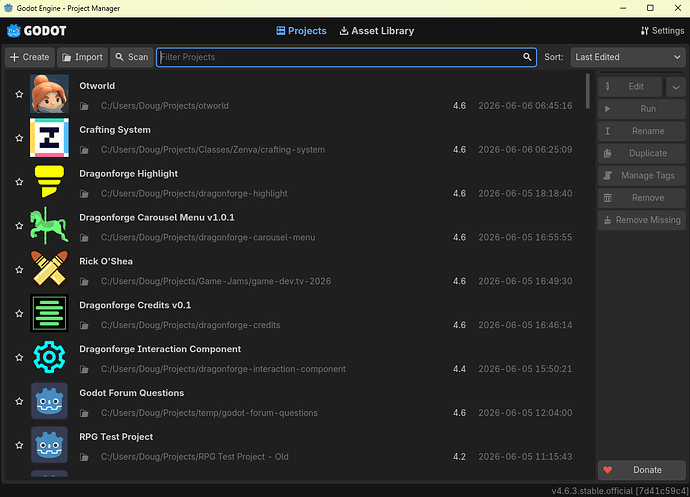Click the Remove Missing button
The image size is (690, 497).
(x=642, y=220)
